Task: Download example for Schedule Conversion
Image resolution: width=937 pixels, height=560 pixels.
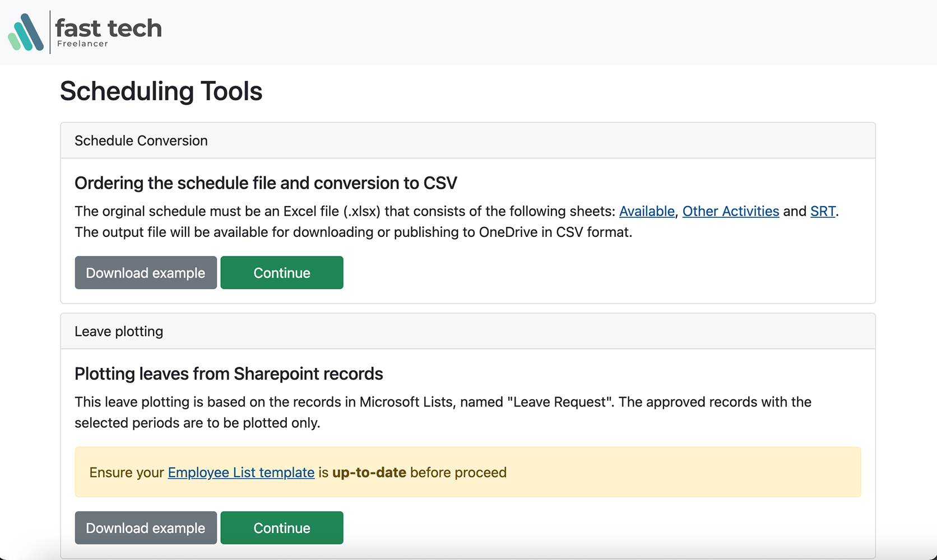Action: 146,273
